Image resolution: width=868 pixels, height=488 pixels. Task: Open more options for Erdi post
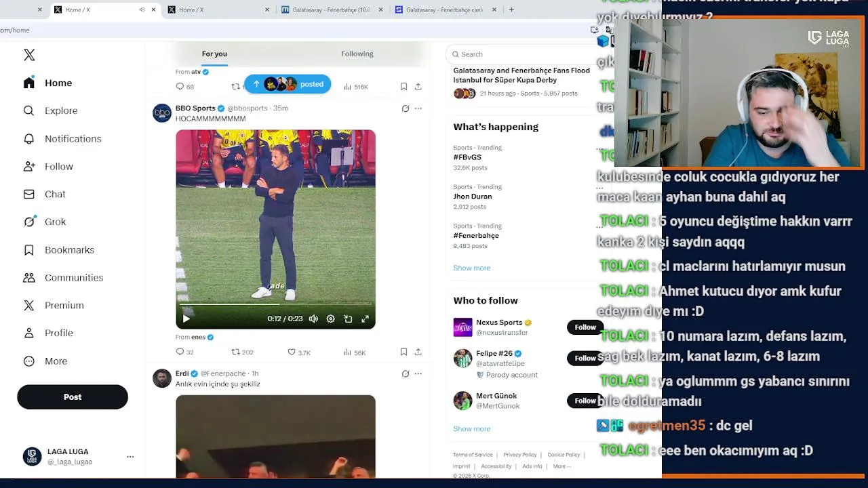(418, 373)
